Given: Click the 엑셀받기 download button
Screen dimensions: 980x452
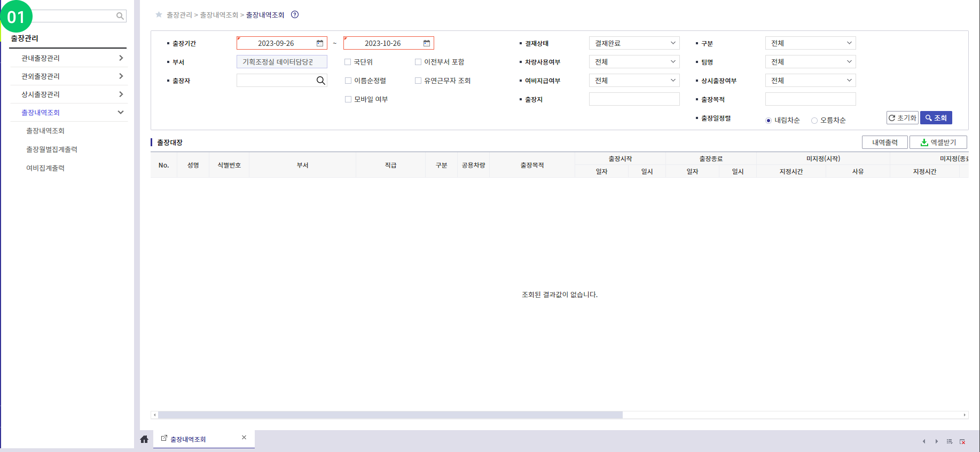Looking at the screenshot, I should pyautogui.click(x=938, y=142).
